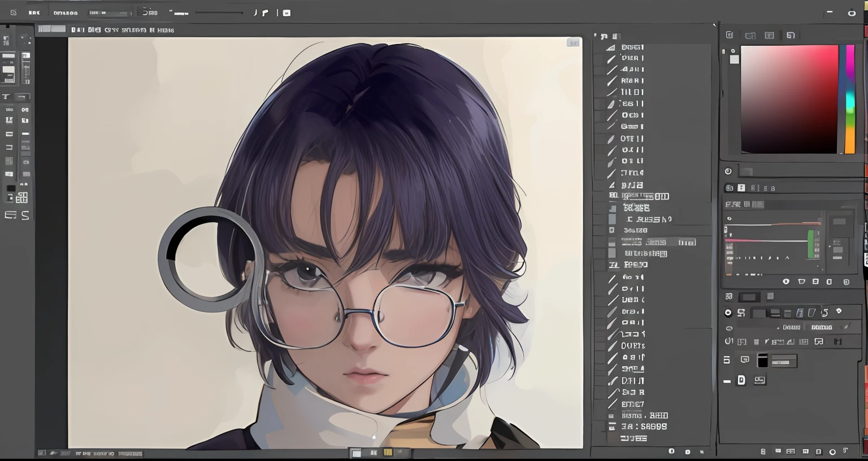The height and width of the screenshot is (461, 868).
Task: Click the rainbow hue strip beside color square
Action: 850,99
